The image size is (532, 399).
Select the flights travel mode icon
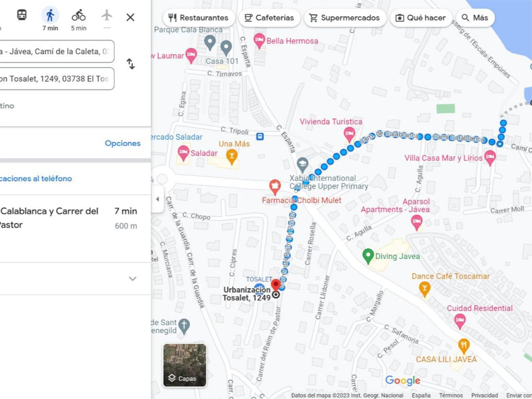pyautogui.click(x=107, y=16)
